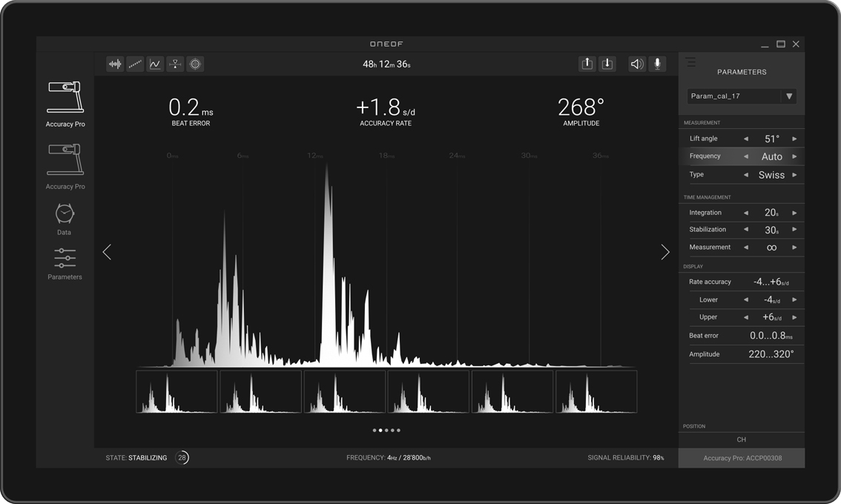The width and height of the screenshot is (841, 504).
Task: Open the line graph view icon
Action: click(155, 64)
